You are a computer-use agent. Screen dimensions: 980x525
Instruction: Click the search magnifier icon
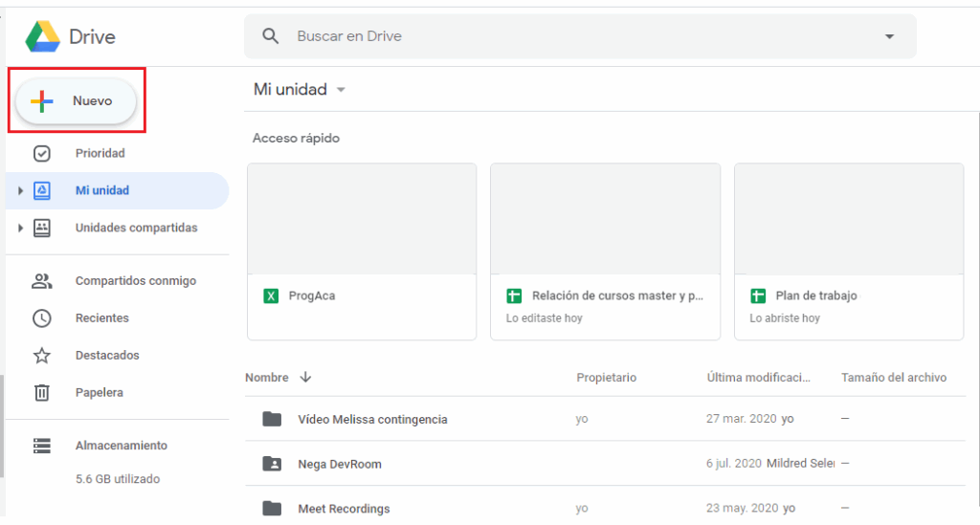pyautogui.click(x=271, y=36)
